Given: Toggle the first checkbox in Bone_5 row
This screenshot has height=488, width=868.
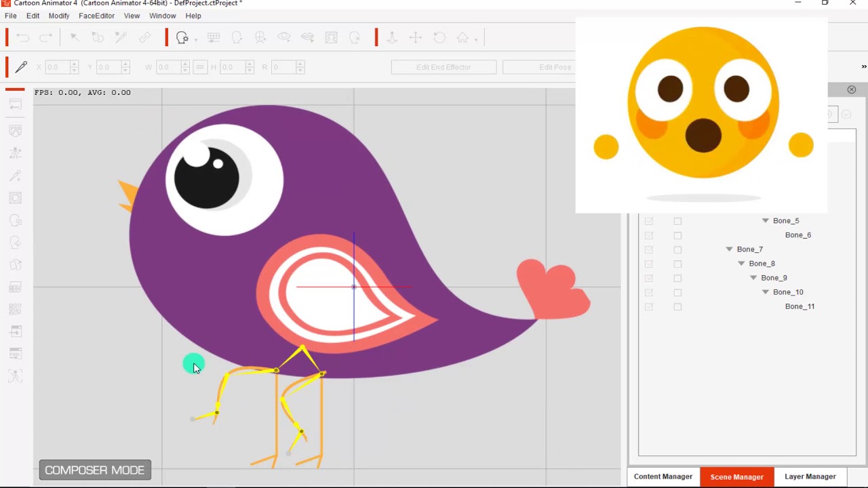Looking at the screenshot, I should 649,221.
